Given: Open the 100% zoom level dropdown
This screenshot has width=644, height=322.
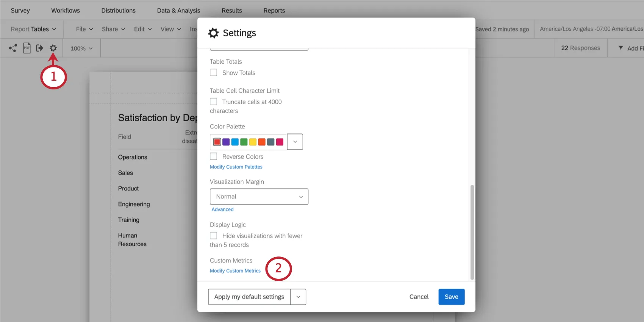Looking at the screenshot, I should coord(81,48).
